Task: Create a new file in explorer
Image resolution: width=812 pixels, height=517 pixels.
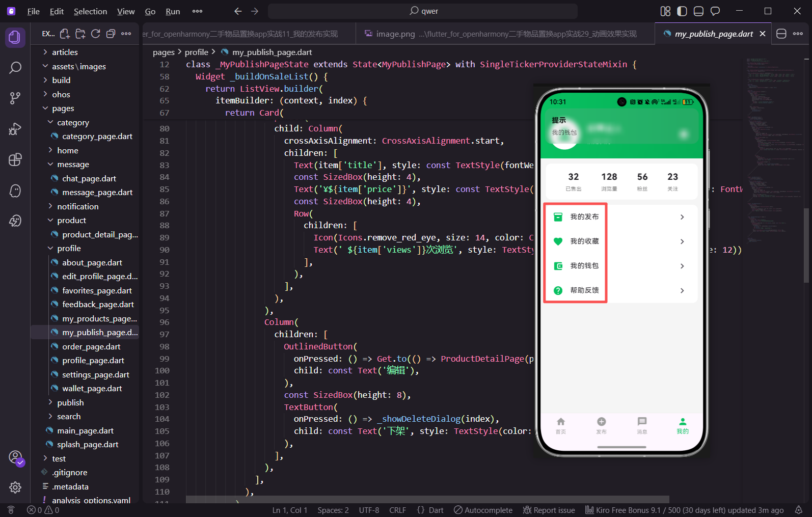Action: [x=65, y=34]
